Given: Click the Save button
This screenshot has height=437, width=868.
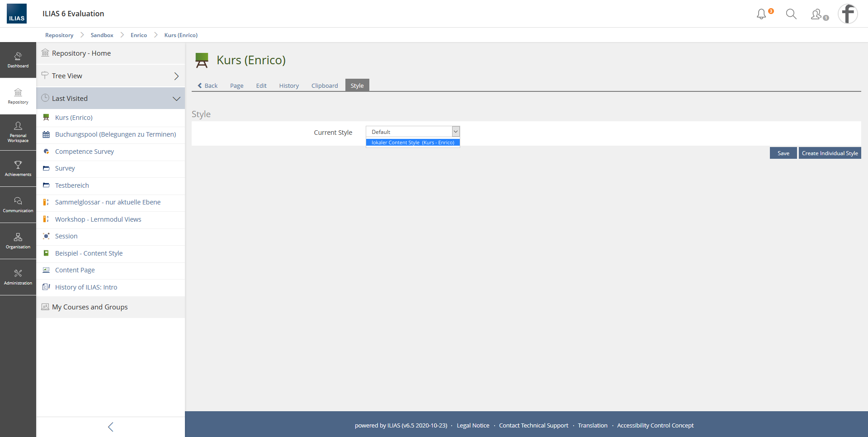Looking at the screenshot, I should (x=783, y=153).
